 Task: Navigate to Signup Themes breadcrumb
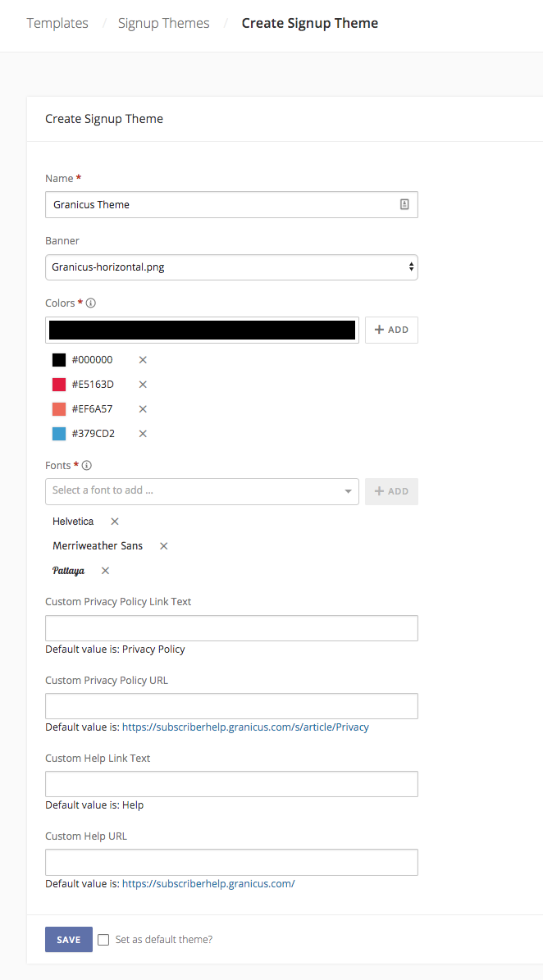point(163,23)
